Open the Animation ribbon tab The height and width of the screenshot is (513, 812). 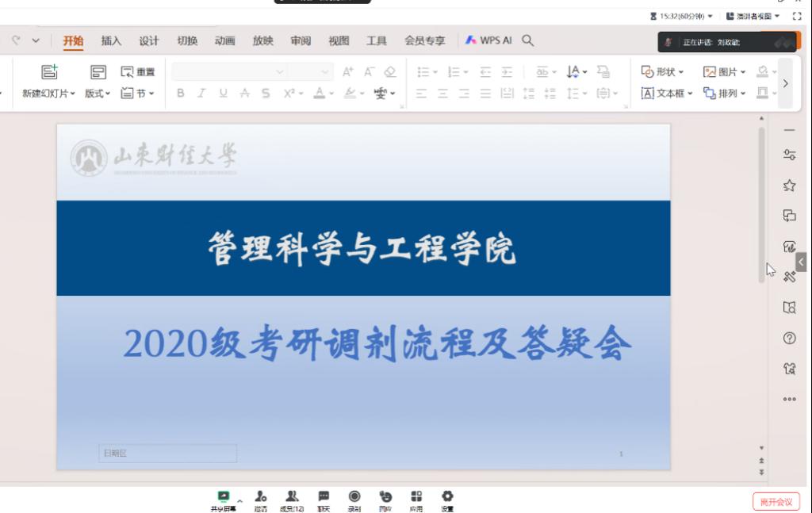point(224,40)
